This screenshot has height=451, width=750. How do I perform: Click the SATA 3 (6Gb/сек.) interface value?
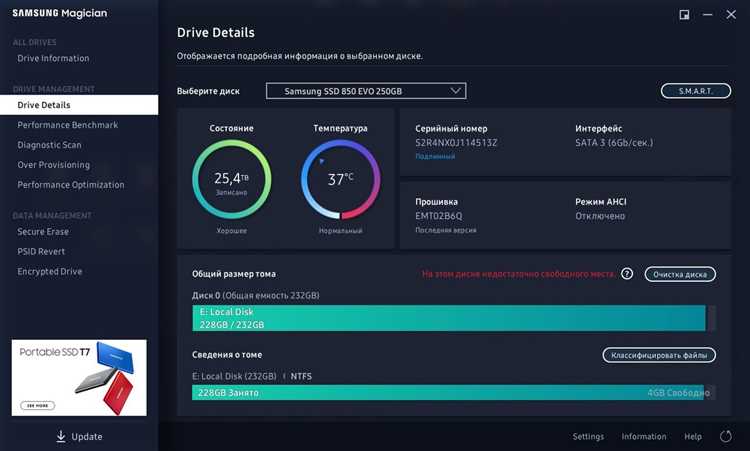coord(614,143)
